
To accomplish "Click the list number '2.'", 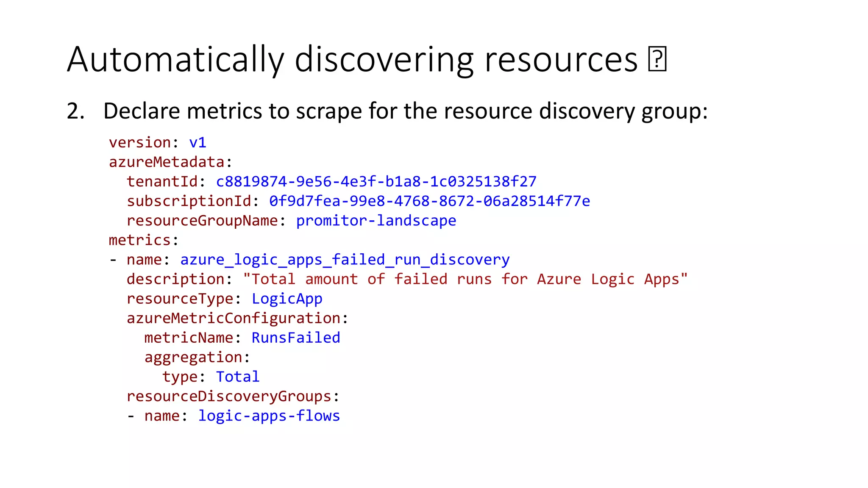I will pos(76,111).
